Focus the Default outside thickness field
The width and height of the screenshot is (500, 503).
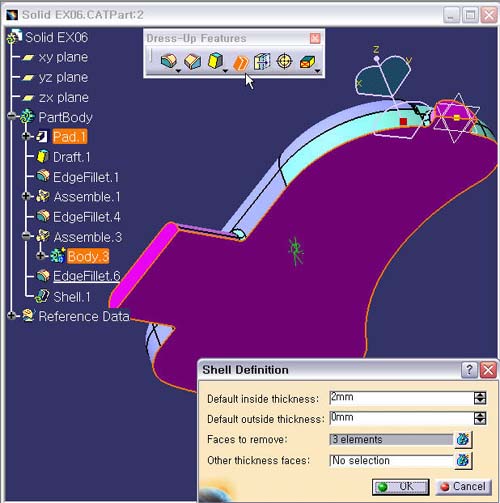401,418
